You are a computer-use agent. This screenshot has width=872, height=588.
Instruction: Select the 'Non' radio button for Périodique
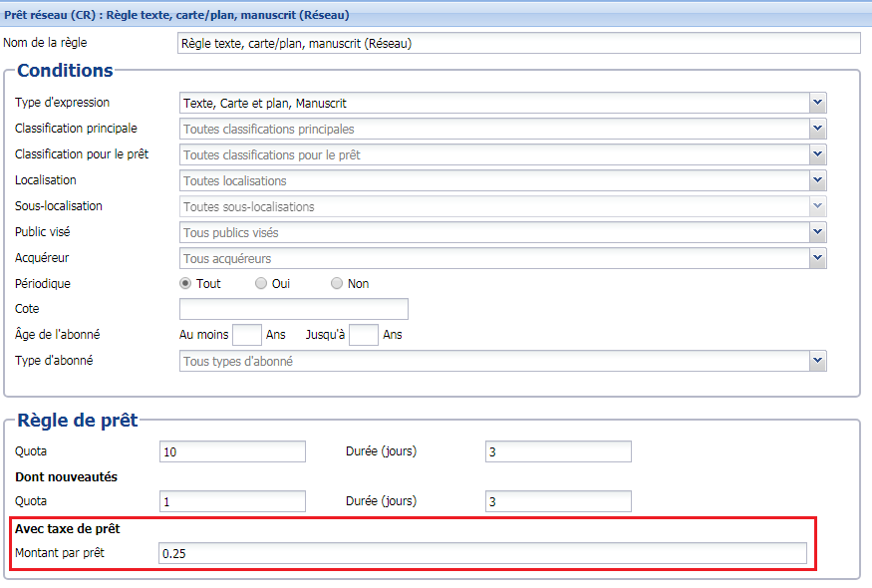(x=337, y=284)
